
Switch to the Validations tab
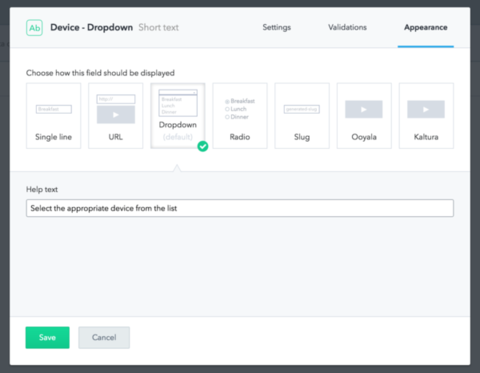point(347,27)
